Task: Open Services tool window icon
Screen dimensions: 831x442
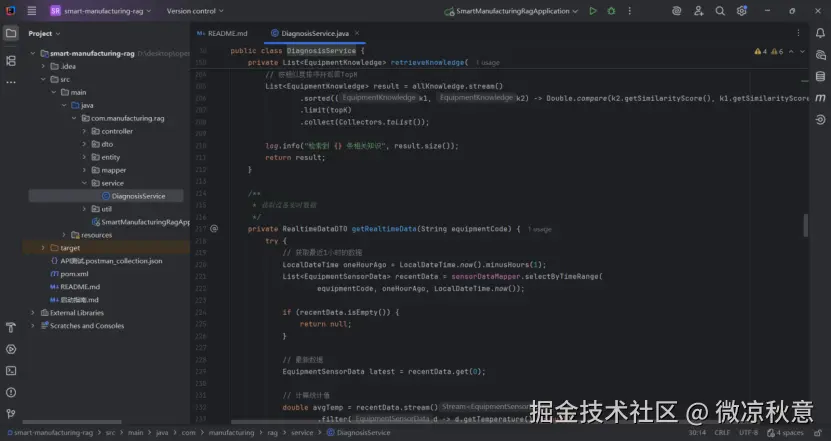Action: tap(11, 349)
